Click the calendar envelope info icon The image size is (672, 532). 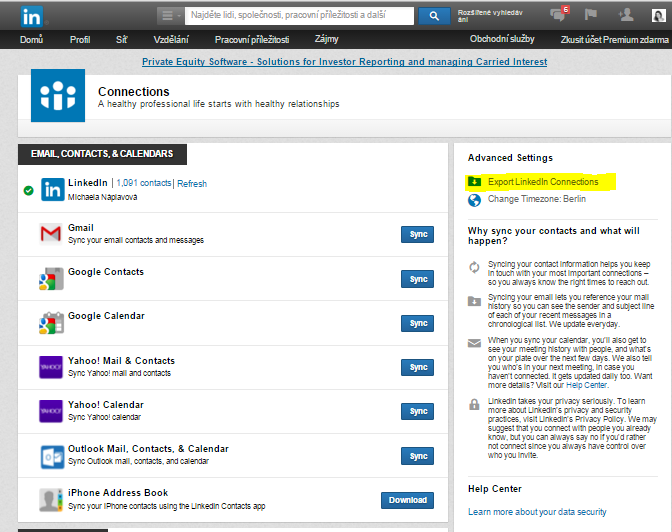pyautogui.click(x=474, y=343)
